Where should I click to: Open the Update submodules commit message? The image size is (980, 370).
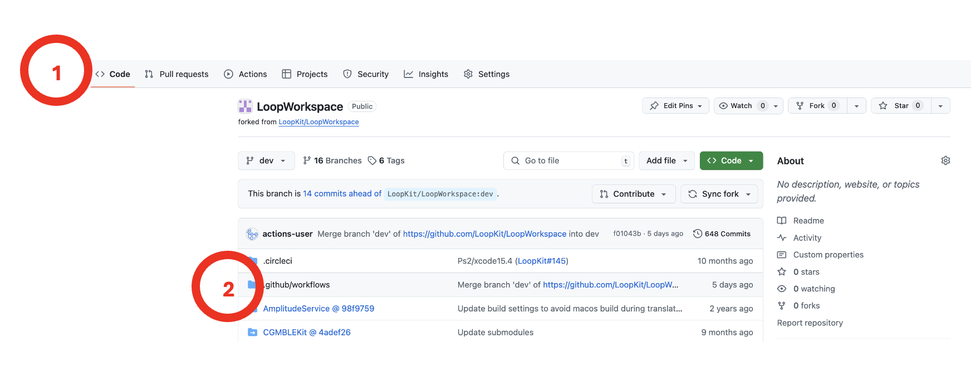(496, 333)
